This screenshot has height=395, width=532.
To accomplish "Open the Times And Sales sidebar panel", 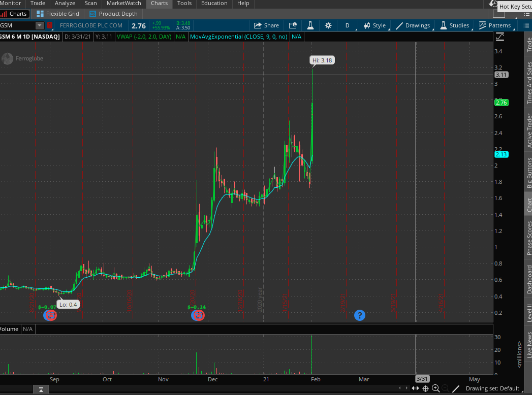I will pyautogui.click(x=528, y=83).
